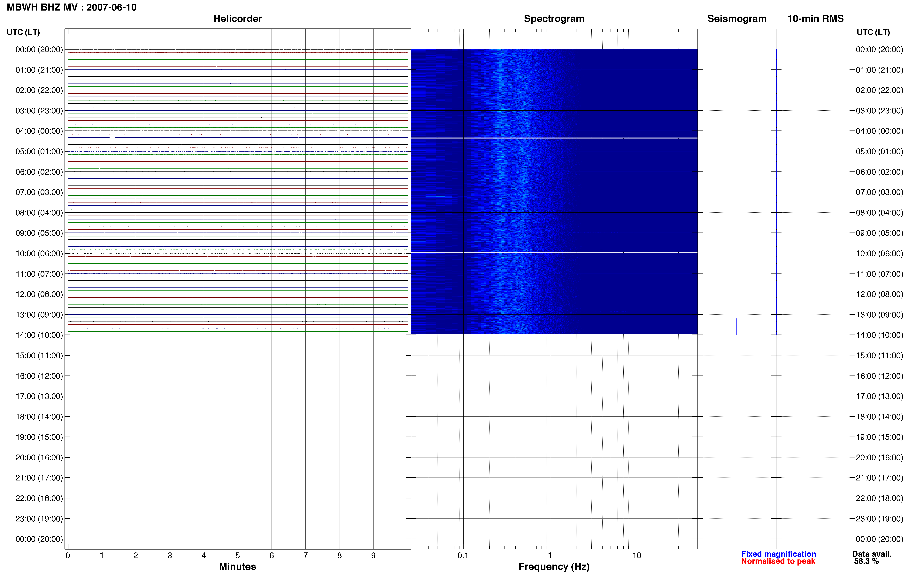
Task: Click the plot title "MBWH BHZ MV : 2007-06-10"
Action: (71, 7)
